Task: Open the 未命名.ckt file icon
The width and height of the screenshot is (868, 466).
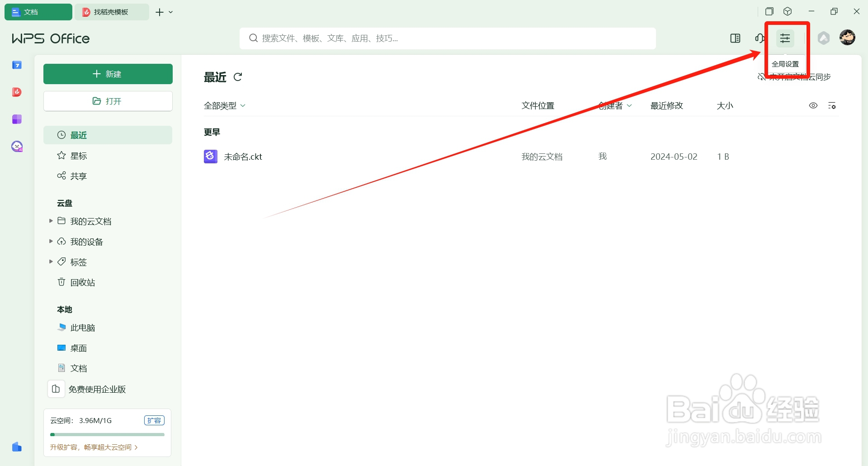Action: pos(210,156)
